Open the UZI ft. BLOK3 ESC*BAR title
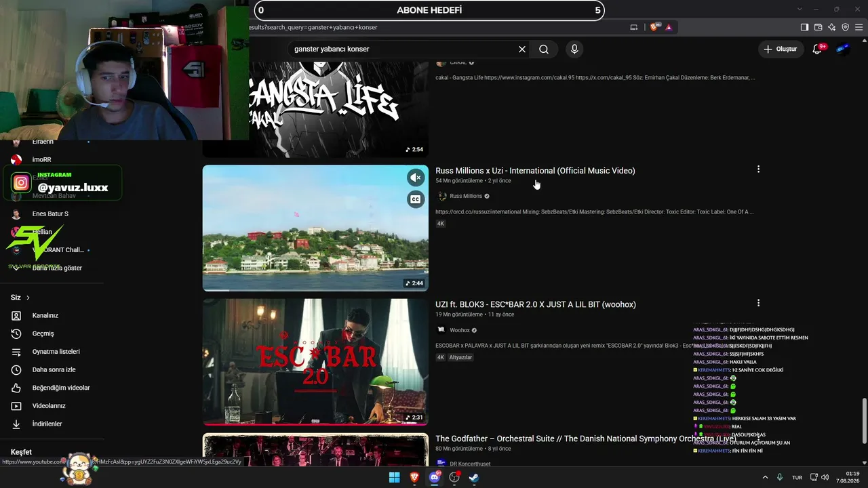 536,304
